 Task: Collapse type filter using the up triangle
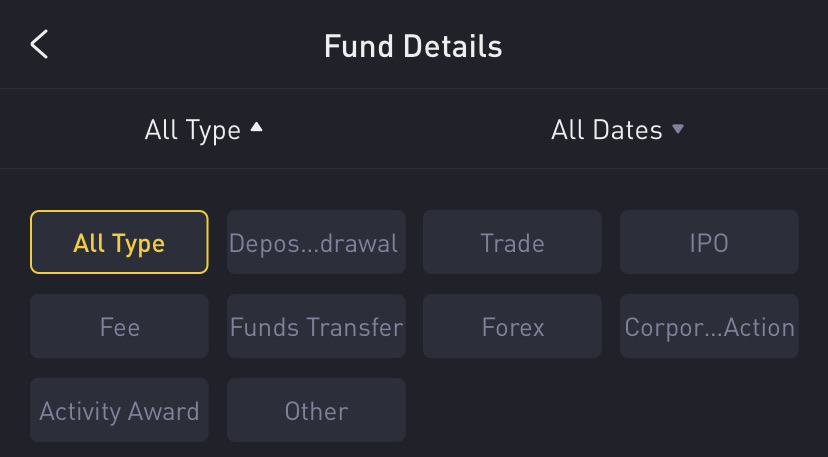click(257, 128)
